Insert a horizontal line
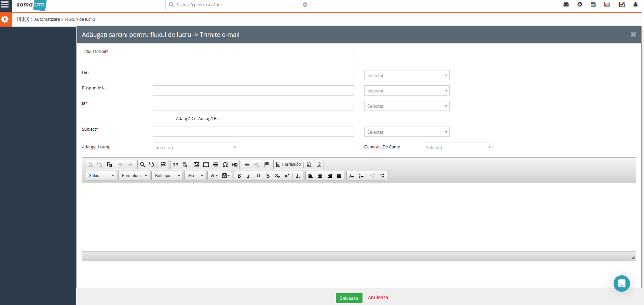Image resolution: width=644 pixels, height=305 pixels. pyautogui.click(x=216, y=164)
